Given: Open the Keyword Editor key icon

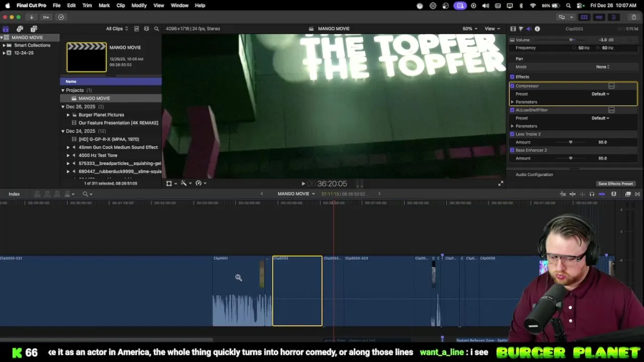Looking at the screenshot, I should (46, 17).
